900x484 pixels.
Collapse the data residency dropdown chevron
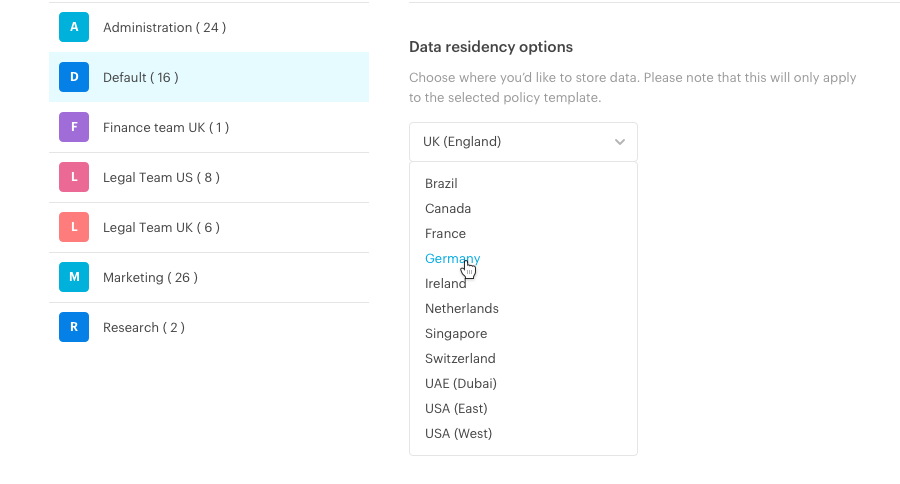click(x=620, y=142)
